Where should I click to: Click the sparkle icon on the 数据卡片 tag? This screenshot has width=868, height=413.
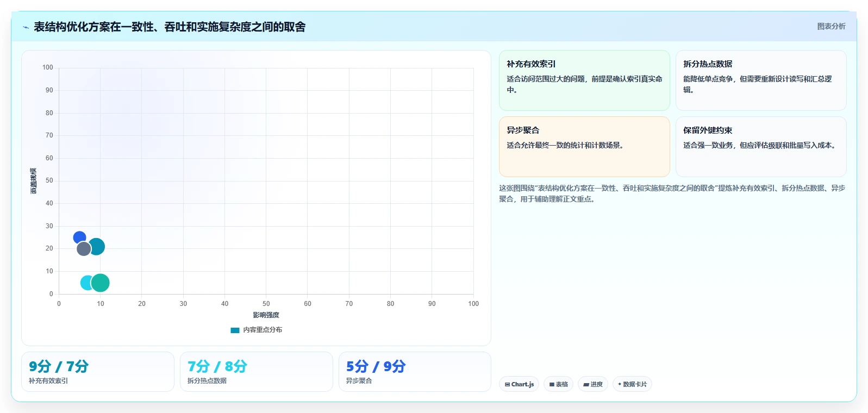[x=620, y=384]
